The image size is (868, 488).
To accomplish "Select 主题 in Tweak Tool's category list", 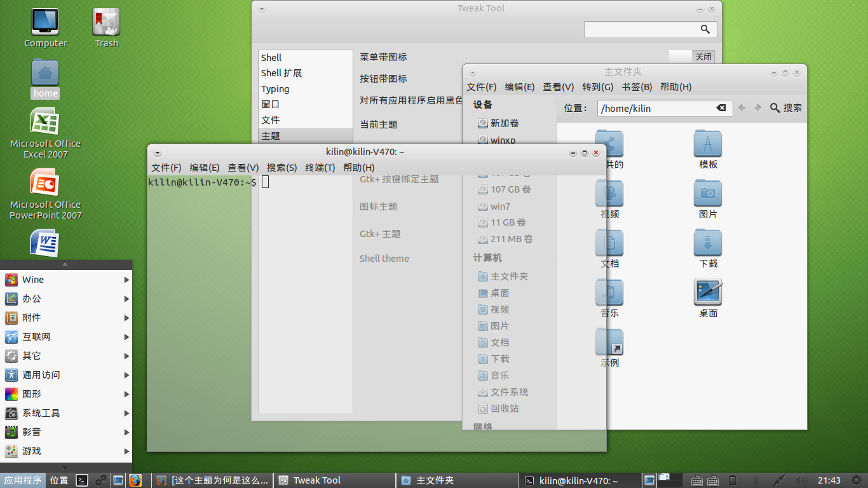I will click(x=306, y=136).
